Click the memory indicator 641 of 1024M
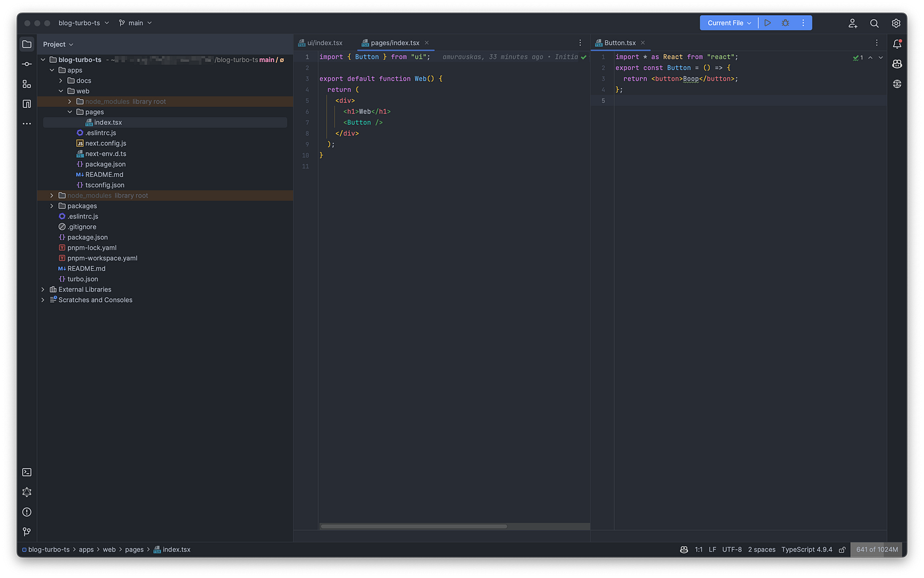The width and height of the screenshot is (924, 578). tap(876, 550)
